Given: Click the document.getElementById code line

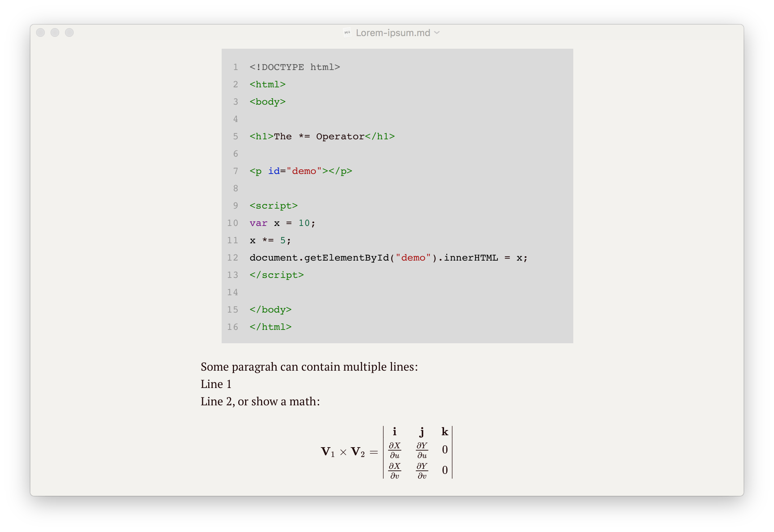Looking at the screenshot, I should (388, 258).
